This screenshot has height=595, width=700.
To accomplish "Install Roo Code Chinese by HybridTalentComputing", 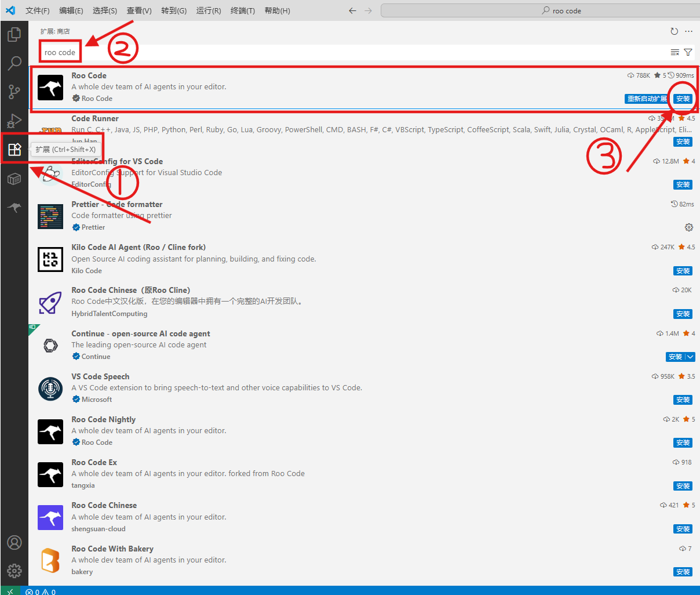I will pos(683,314).
